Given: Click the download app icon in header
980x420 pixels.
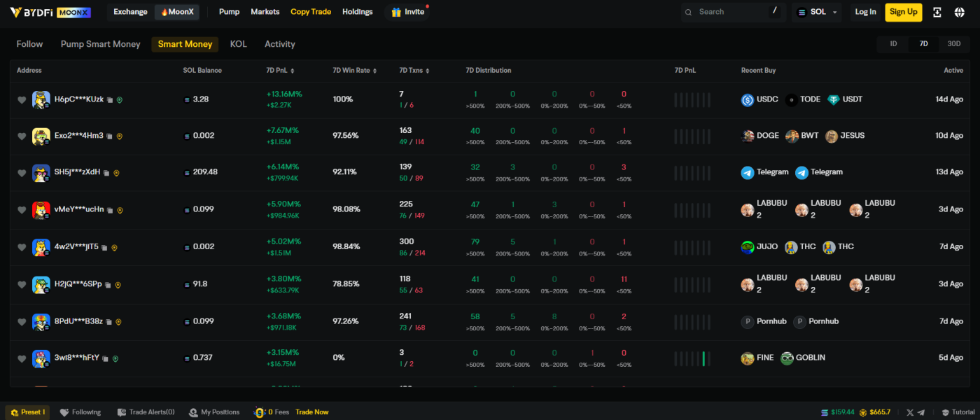Looking at the screenshot, I should pyautogui.click(x=937, y=12).
